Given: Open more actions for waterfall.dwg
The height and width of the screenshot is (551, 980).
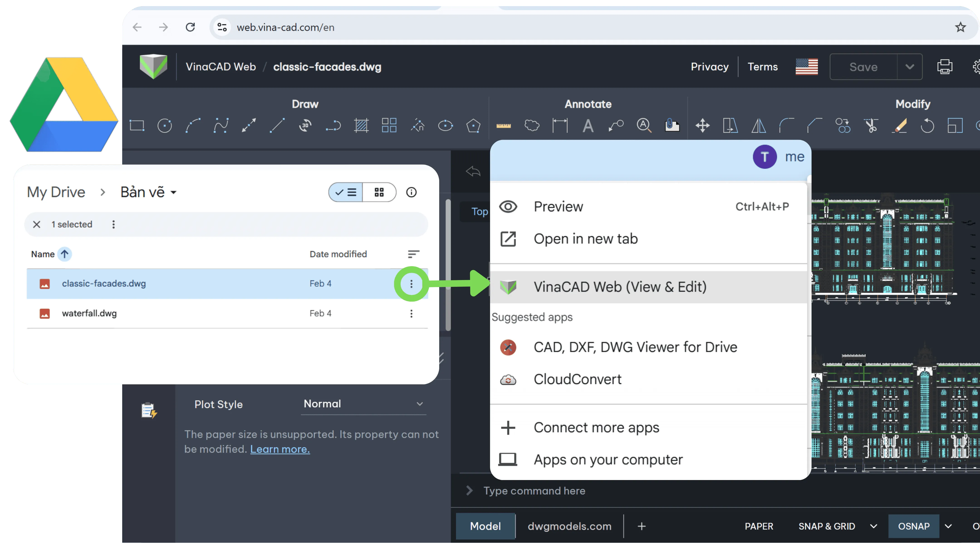Looking at the screenshot, I should pos(411,313).
